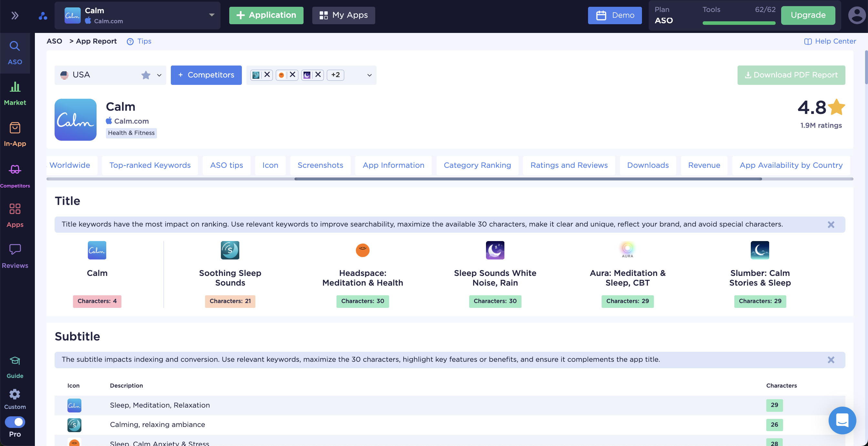This screenshot has height=446, width=868.
Task: Open the live chat bubble
Action: 842,421
